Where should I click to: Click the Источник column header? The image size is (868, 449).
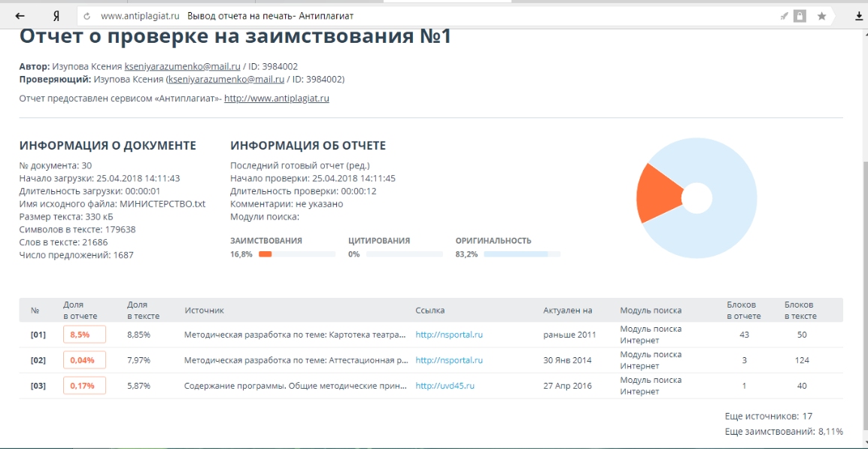(x=204, y=310)
